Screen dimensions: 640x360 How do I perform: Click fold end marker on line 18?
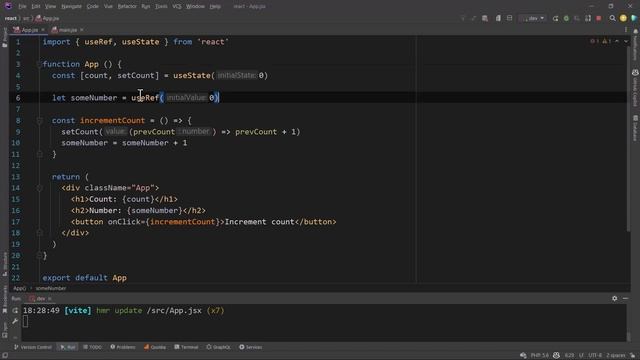(x=39, y=233)
